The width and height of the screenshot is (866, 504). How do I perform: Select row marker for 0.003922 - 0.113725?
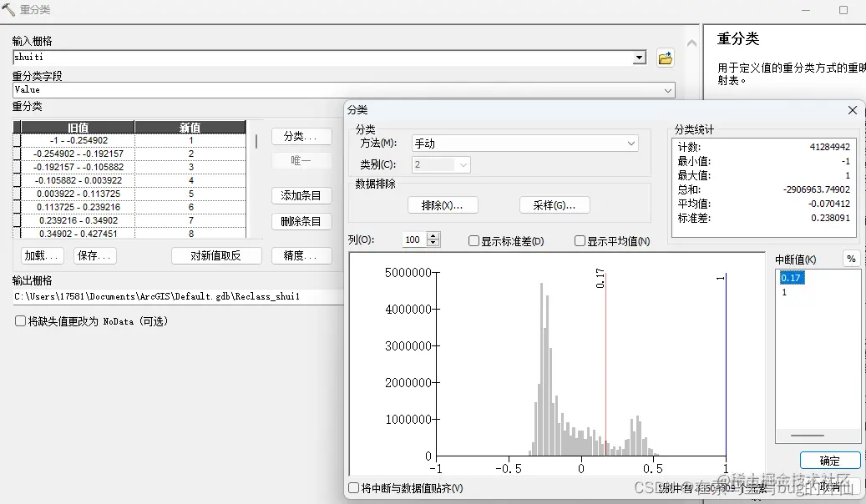pos(17,194)
